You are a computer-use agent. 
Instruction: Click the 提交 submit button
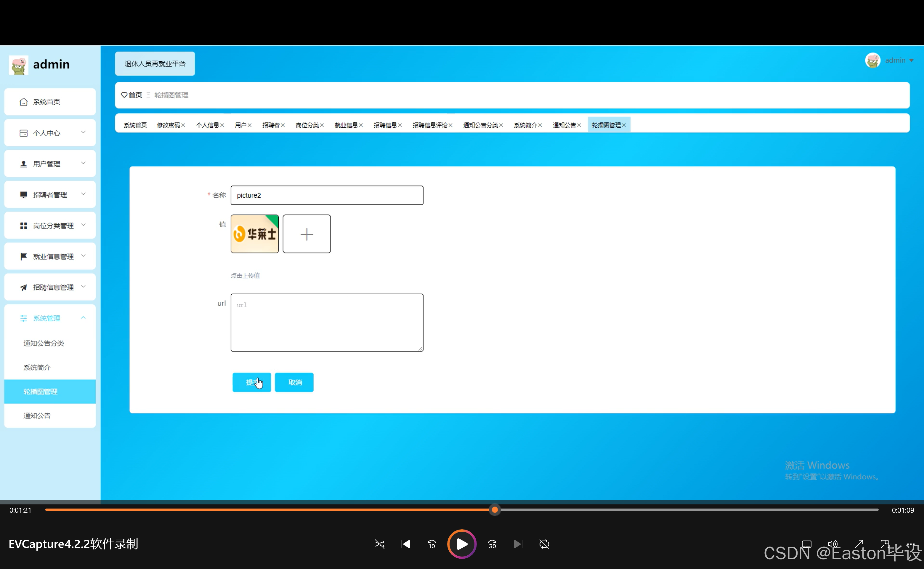coord(252,382)
